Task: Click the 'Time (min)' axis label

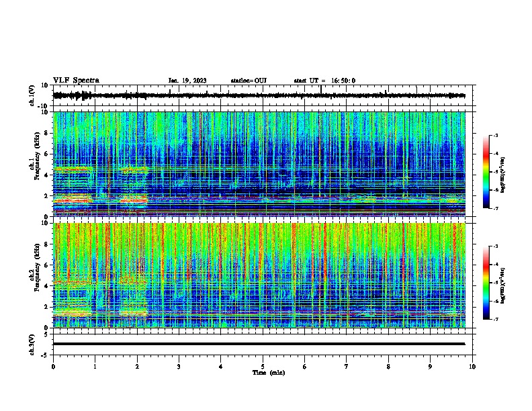Action: click(269, 373)
